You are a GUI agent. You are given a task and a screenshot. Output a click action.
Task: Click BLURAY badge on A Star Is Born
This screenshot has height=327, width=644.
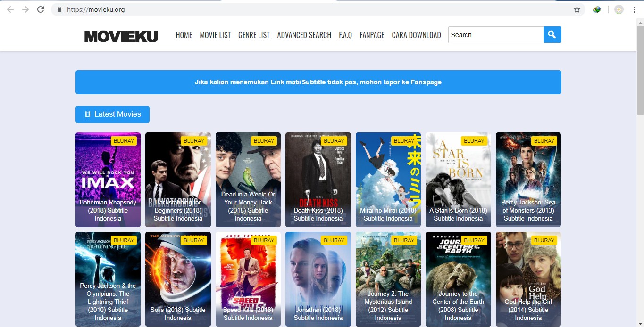tap(474, 141)
